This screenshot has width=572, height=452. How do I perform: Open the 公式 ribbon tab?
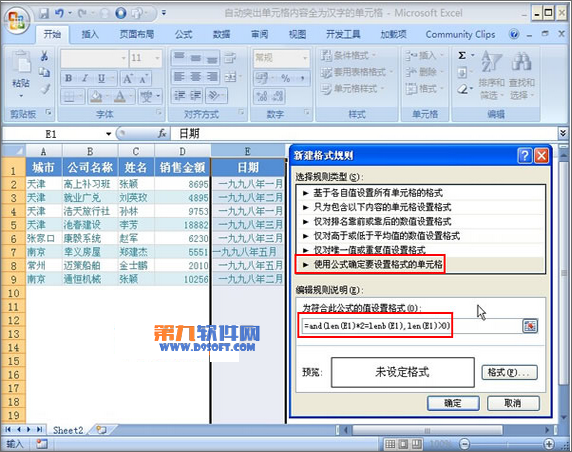coord(183,34)
